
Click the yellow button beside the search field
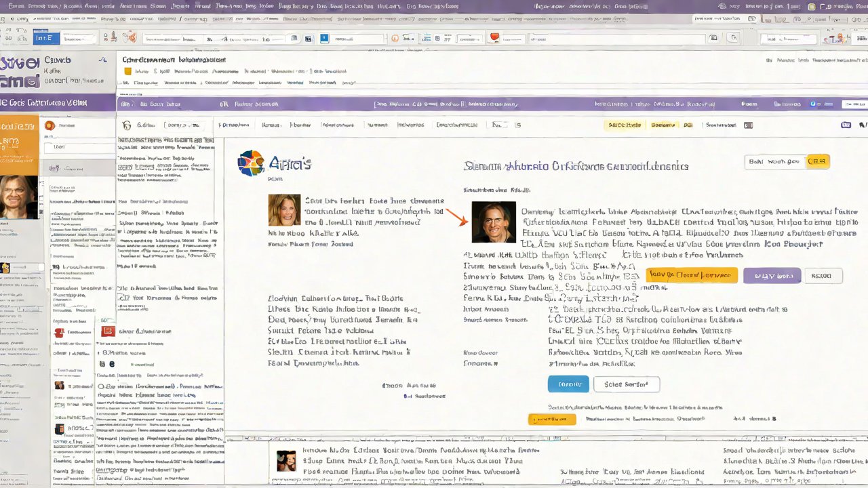click(x=817, y=161)
